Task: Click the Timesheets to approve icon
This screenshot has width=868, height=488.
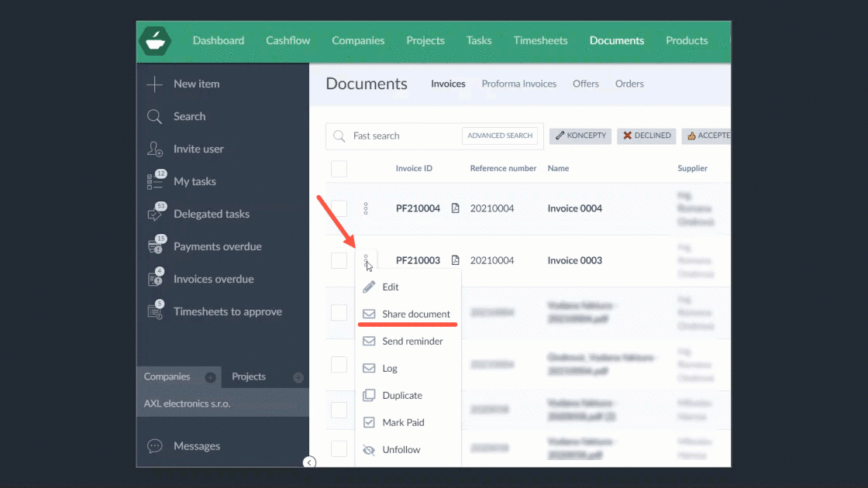Action: [x=156, y=310]
